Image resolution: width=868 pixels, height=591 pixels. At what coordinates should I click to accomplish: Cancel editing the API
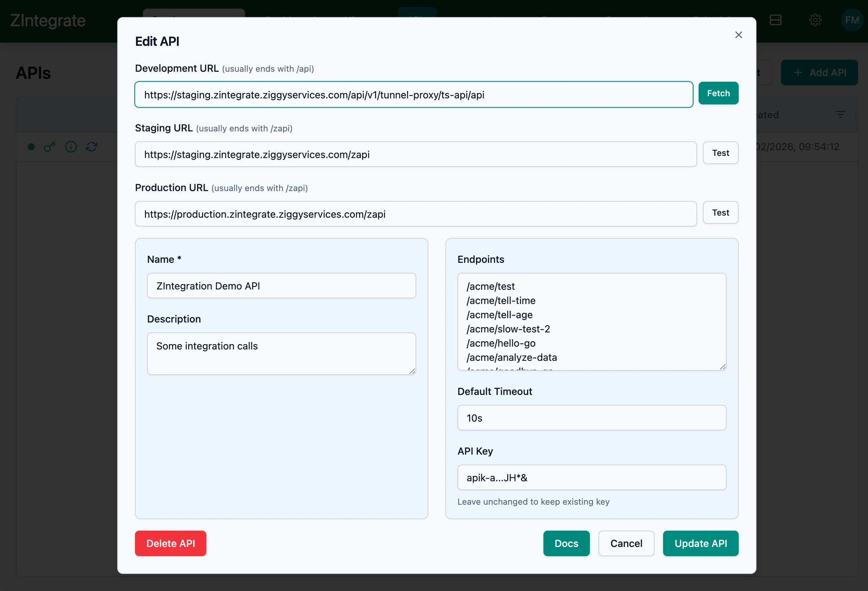[x=626, y=543]
